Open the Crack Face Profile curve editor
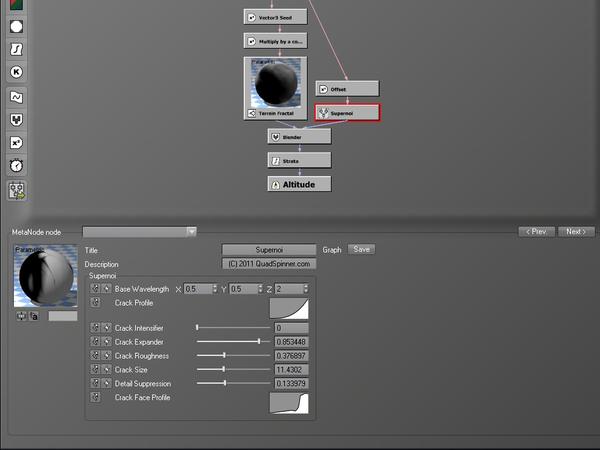This screenshot has height=450, width=600. coord(289,403)
